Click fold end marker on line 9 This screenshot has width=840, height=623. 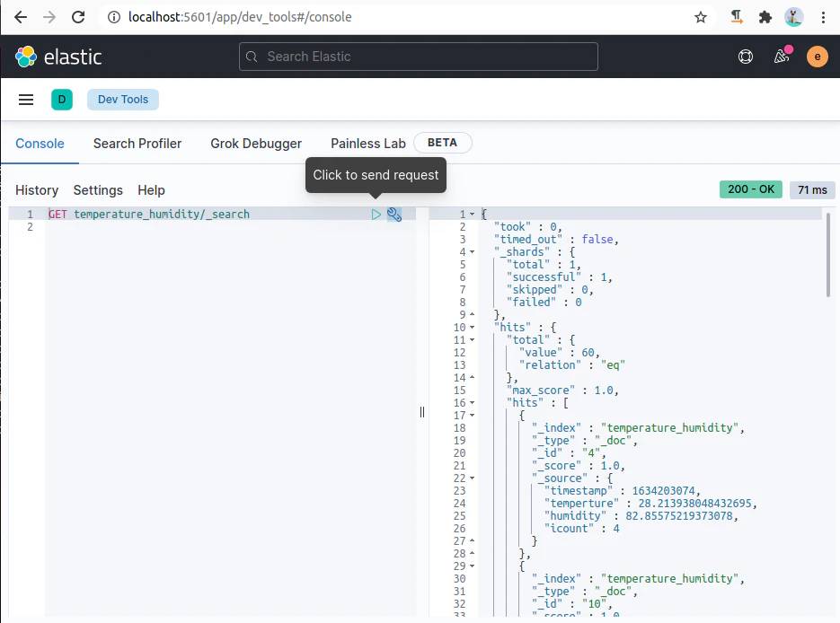472,315
